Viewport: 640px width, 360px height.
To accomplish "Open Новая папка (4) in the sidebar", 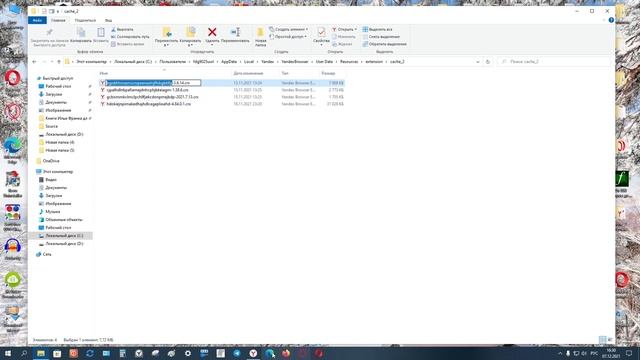I will [60, 142].
